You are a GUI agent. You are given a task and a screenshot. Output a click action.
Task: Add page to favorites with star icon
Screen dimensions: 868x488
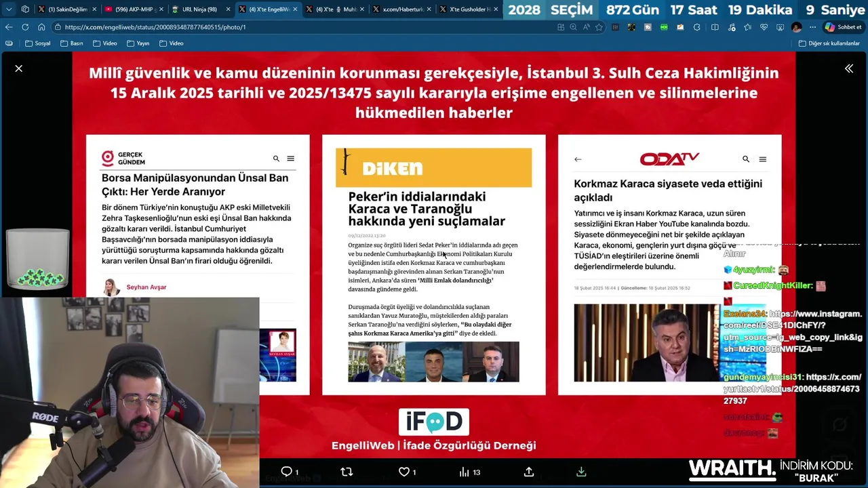(x=599, y=27)
